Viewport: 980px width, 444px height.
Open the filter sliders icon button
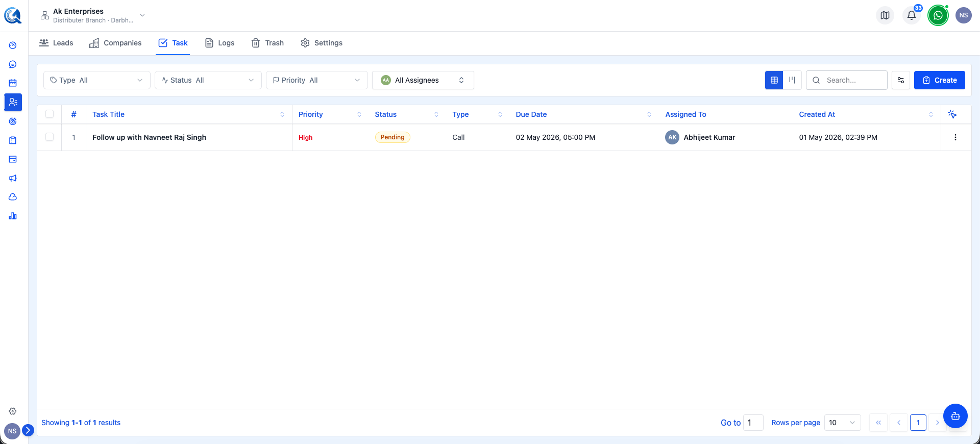[901, 80]
